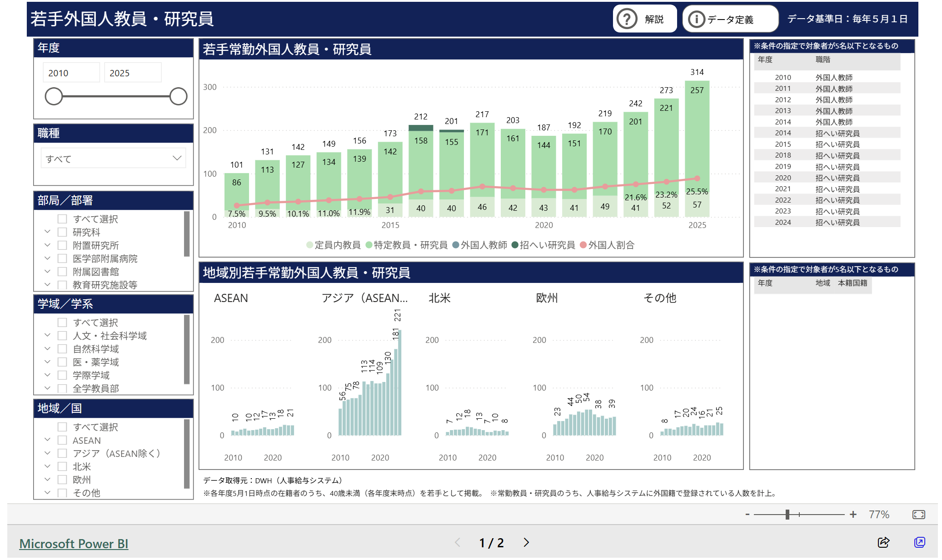The width and height of the screenshot is (942, 560).
Task: Toggle fit to page icon
Action: (x=918, y=515)
